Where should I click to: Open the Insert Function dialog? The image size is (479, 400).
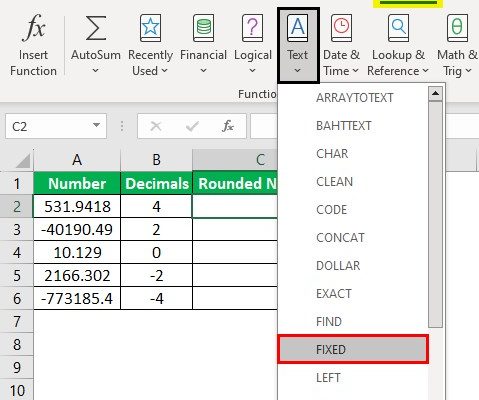click(x=33, y=47)
